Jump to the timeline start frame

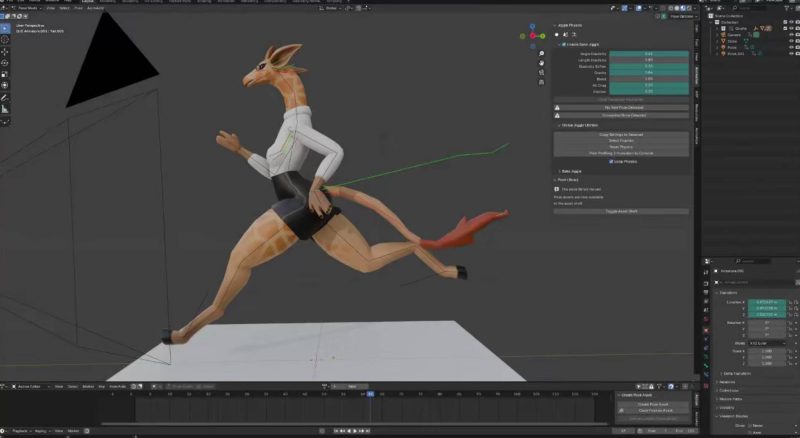pyautogui.click(x=337, y=431)
